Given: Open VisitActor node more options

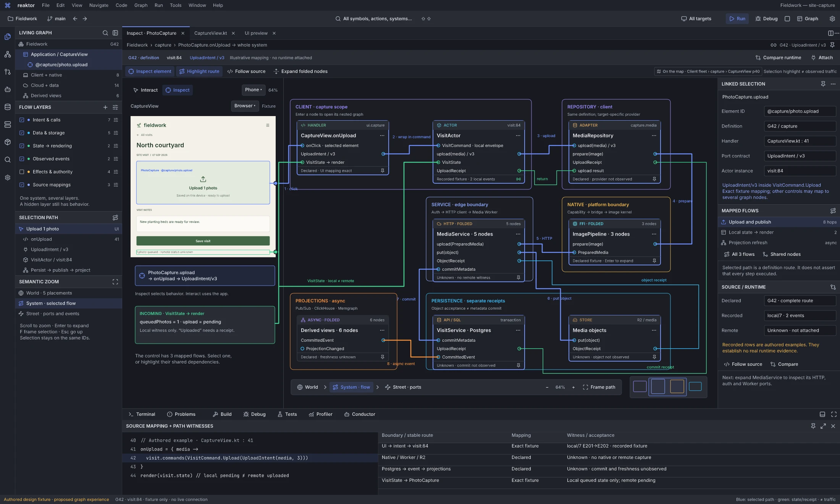Looking at the screenshot, I should [x=518, y=136].
